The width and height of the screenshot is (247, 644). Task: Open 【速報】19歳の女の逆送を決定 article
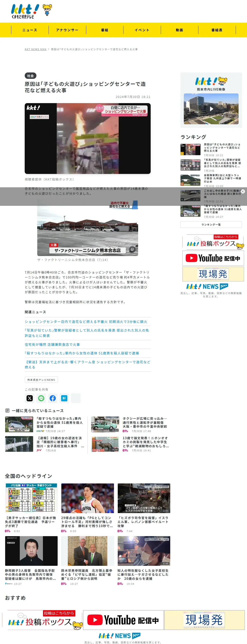pos(60,442)
